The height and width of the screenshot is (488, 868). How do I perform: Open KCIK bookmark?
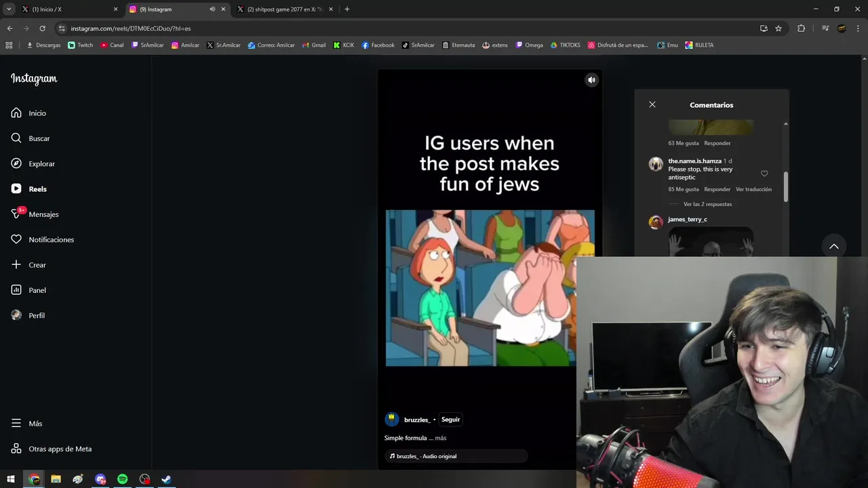pos(344,45)
